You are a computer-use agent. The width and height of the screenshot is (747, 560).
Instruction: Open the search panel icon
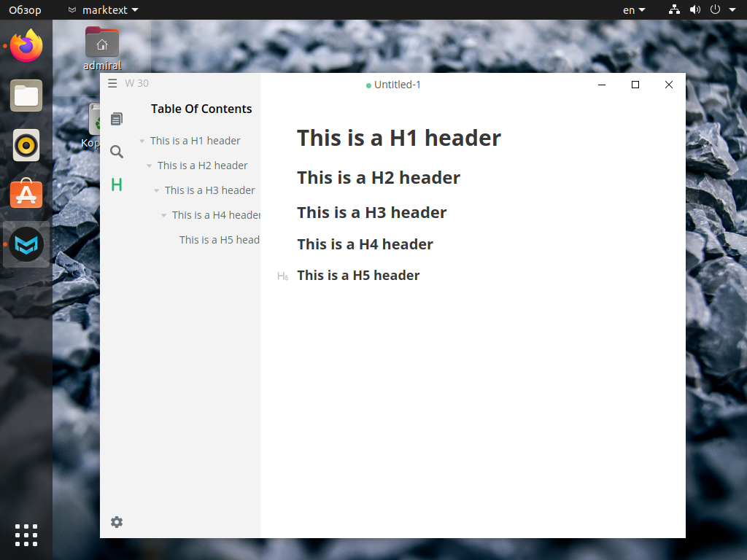(117, 152)
